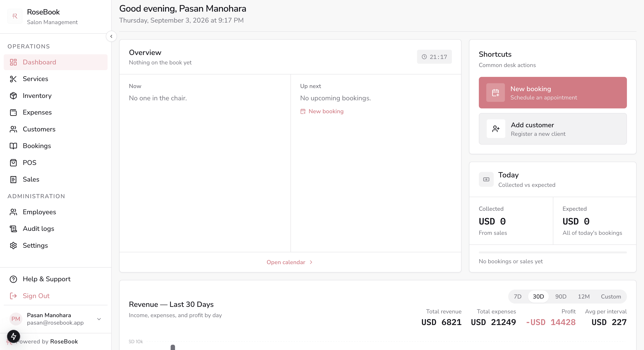Click the Add customer person-plus icon
Image resolution: width=644 pixels, height=350 pixels.
click(496, 129)
